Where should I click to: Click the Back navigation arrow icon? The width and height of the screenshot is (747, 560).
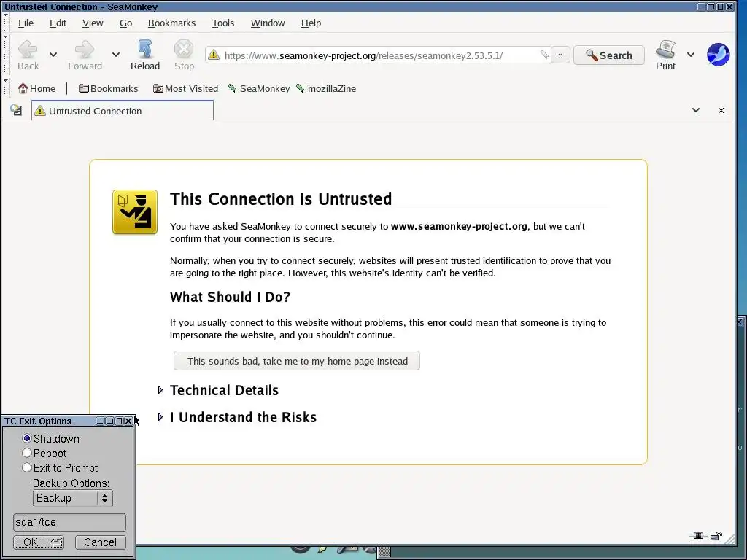click(28, 50)
